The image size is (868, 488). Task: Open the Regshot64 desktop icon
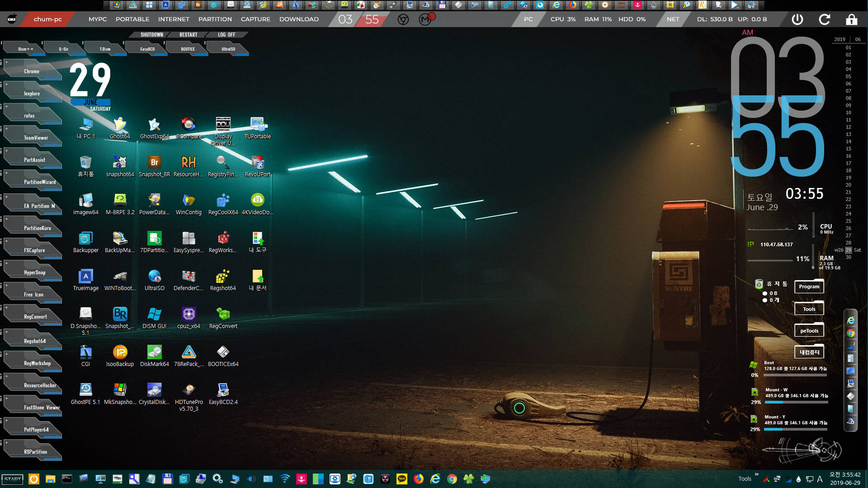pos(223,280)
